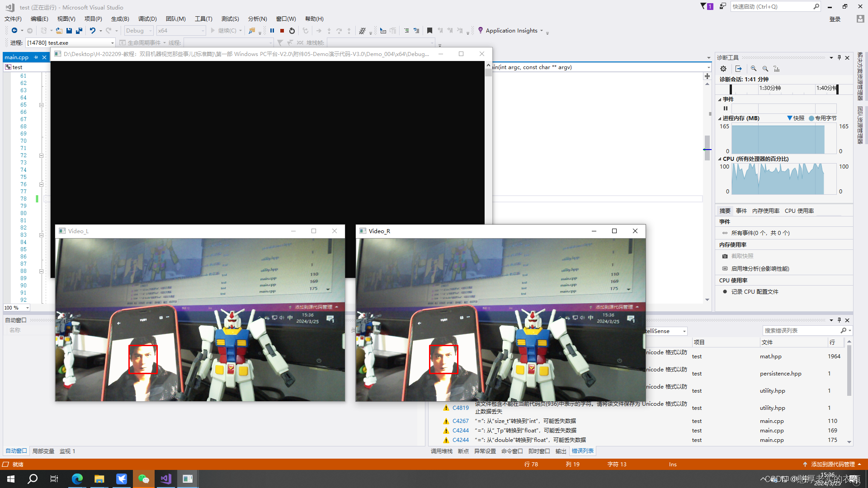Stop debugging with the red square icon
The width and height of the screenshot is (868, 488).
click(282, 31)
